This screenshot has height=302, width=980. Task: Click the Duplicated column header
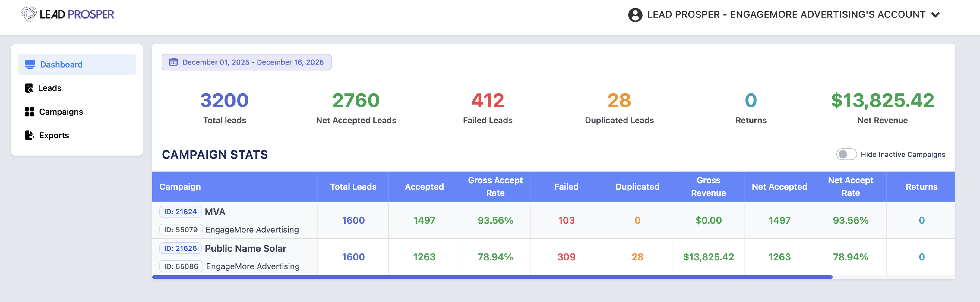(x=637, y=187)
